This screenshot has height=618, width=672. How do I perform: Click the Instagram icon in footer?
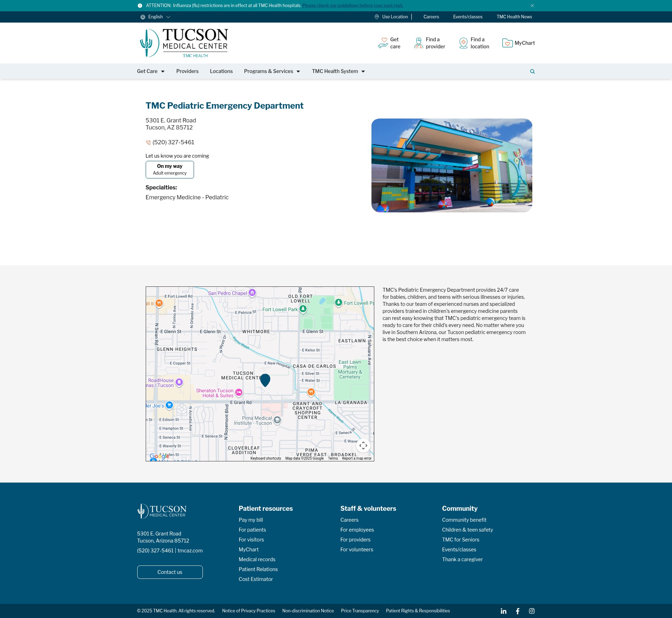click(532, 611)
